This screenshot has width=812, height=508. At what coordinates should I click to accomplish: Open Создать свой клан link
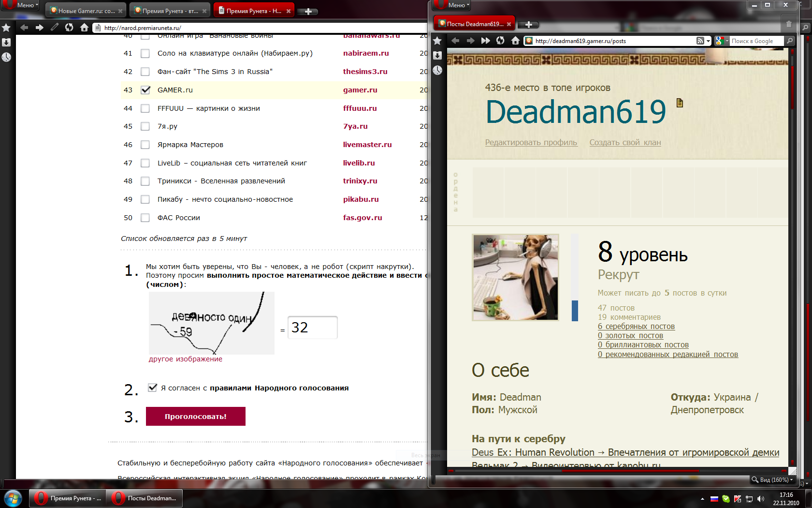coord(625,142)
